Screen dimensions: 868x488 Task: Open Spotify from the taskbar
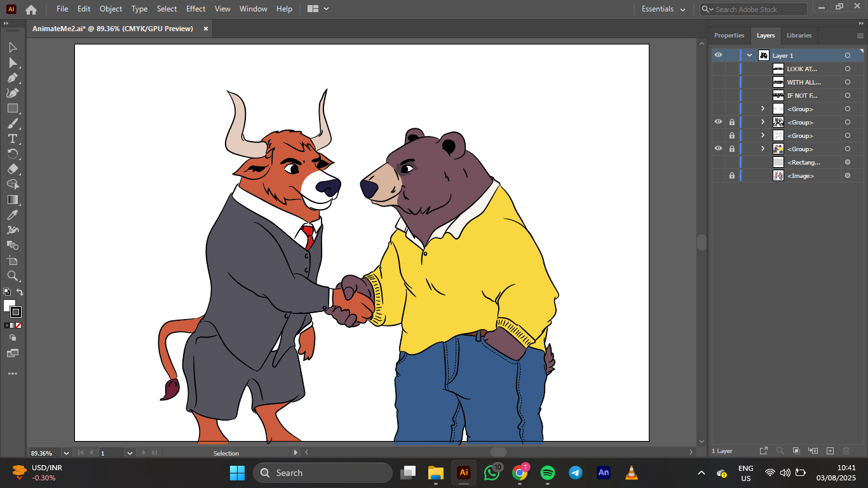click(547, 473)
